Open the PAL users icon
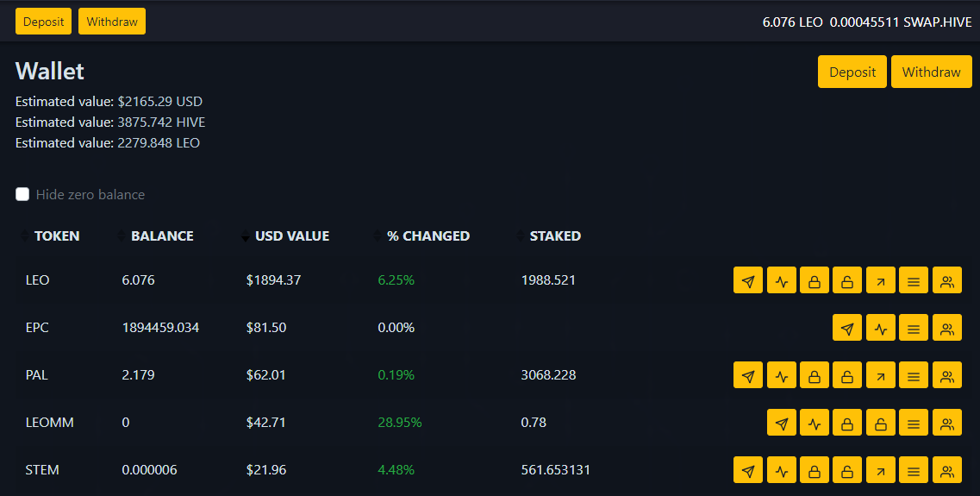Screen dimensions: 980x496 point(947,375)
